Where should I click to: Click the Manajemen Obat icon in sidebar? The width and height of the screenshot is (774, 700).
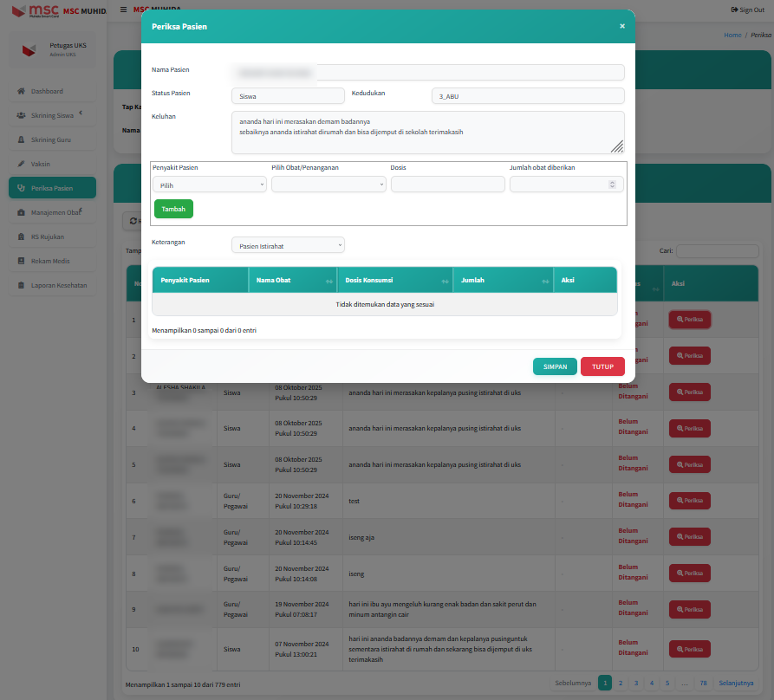(x=21, y=212)
